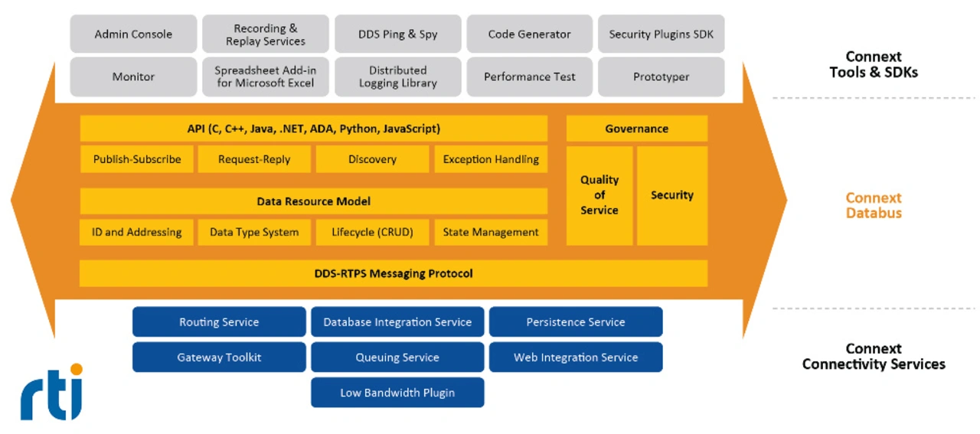Select the Code Generator tool

[x=530, y=34]
